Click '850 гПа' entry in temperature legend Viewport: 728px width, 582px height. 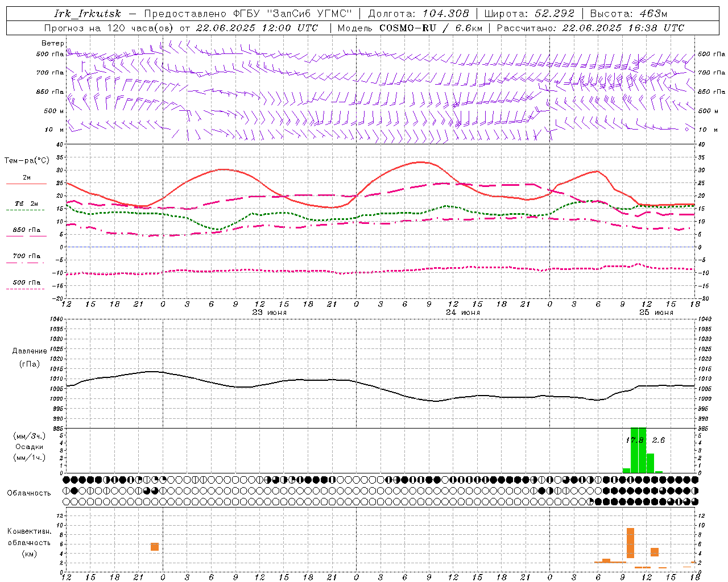(27, 230)
